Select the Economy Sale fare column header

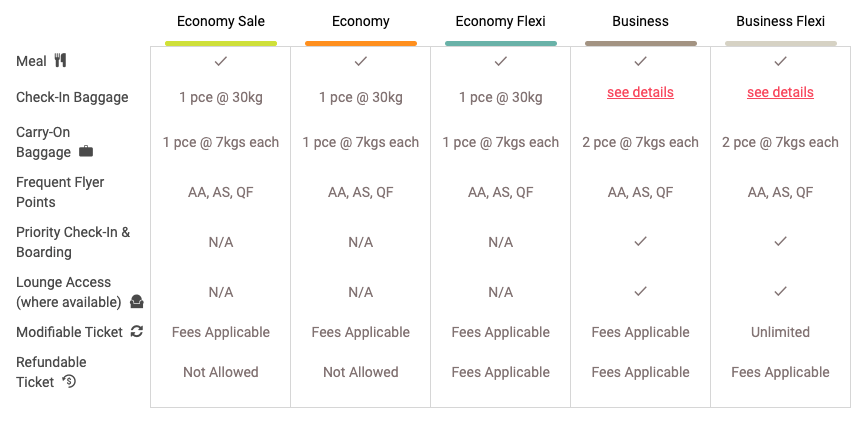pos(221,21)
